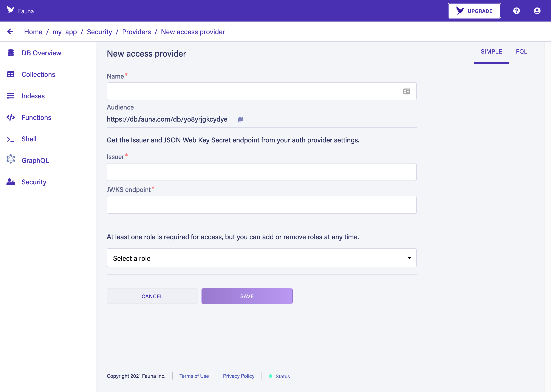The width and height of the screenshot is (551, 392).
Task: Focus the Issuer input field
Action: [262, 172]
